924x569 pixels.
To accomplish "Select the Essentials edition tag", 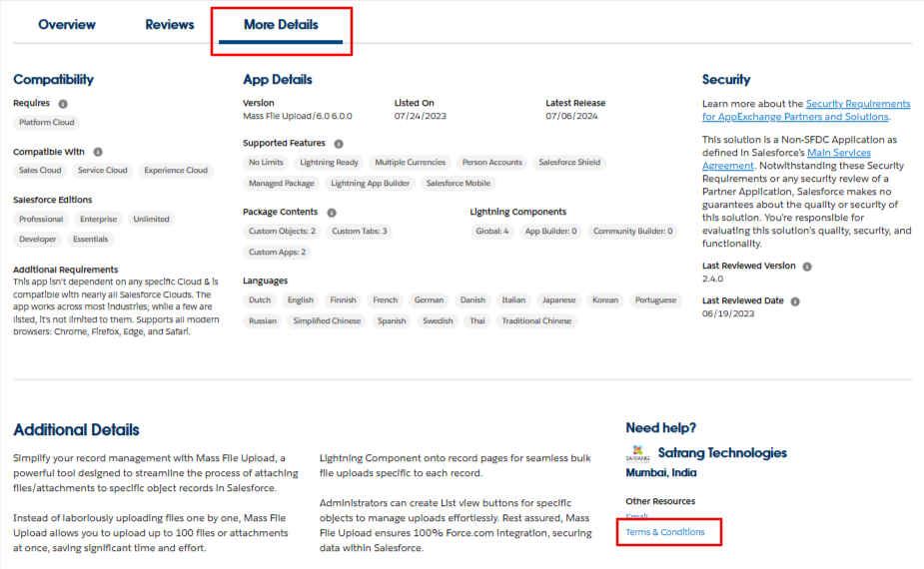I will (91, 240).
